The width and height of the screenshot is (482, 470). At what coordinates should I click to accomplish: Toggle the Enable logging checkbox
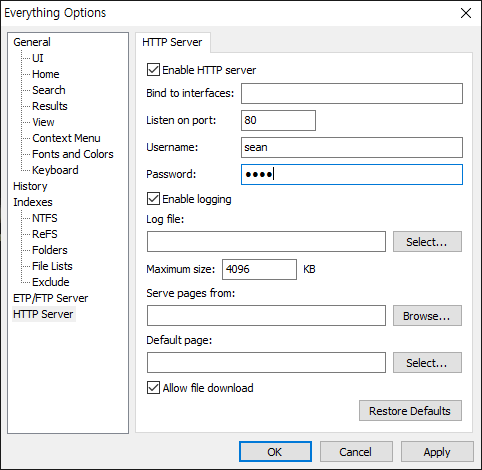pyautogui.click(x=153, y=199)
